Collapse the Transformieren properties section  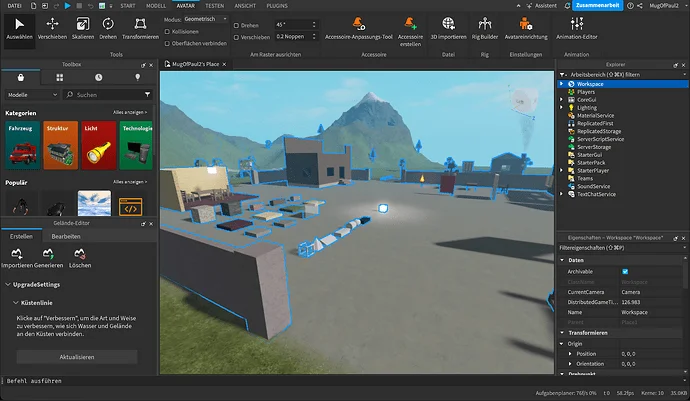(x=562, y=333)
